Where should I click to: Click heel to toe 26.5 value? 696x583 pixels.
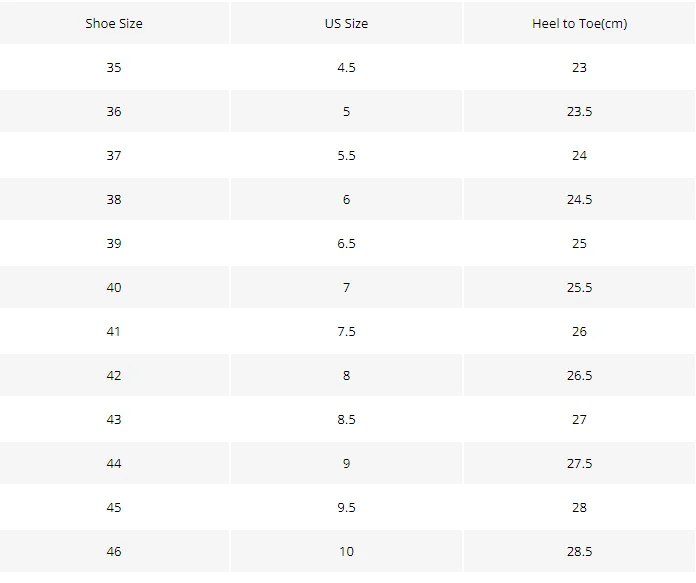579,375
